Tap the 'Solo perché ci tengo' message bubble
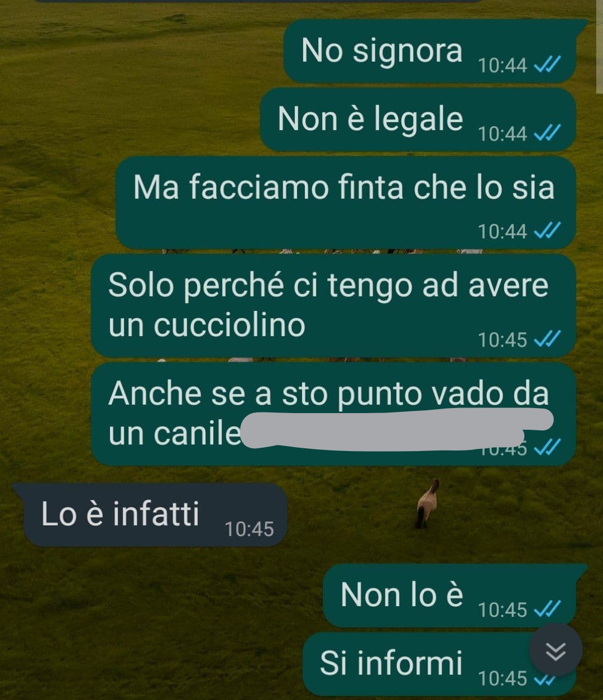The image size is (603, 700). [x=333, y=306]
